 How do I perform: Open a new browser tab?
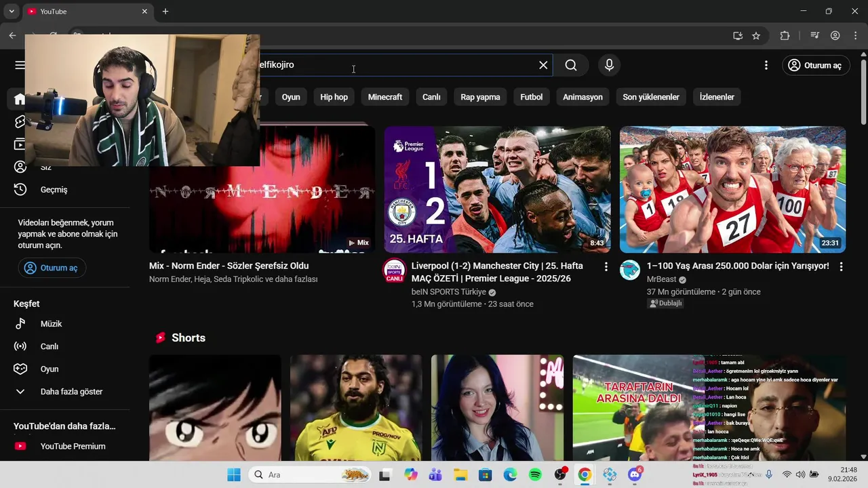(165, 12)
